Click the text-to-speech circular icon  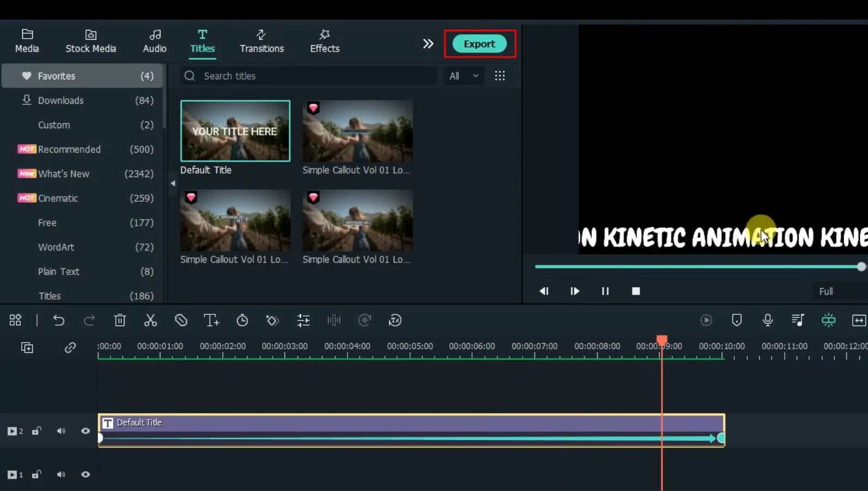point(395,320)
